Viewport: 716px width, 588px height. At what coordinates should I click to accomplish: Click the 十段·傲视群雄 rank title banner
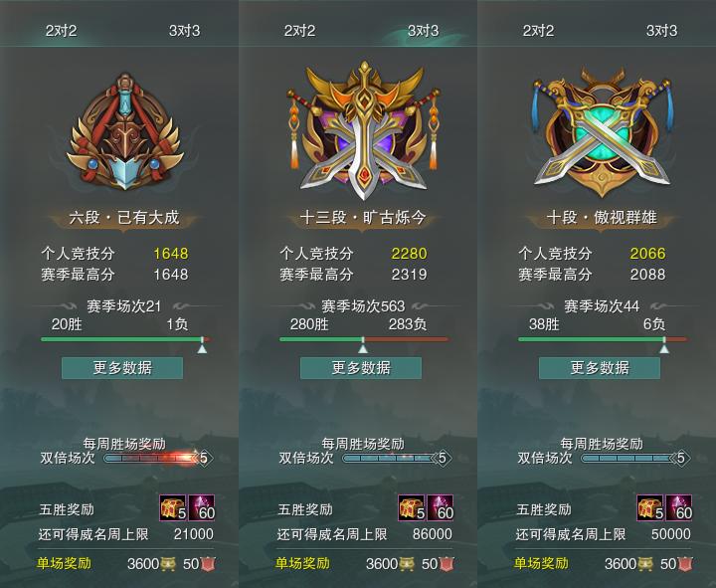pos(602,218)
